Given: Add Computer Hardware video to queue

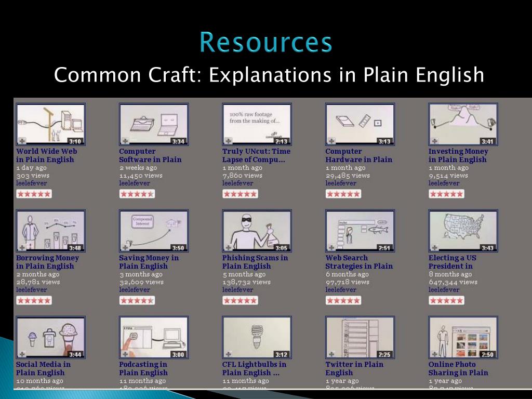Looking at the screenshot, I should point(331,140).
